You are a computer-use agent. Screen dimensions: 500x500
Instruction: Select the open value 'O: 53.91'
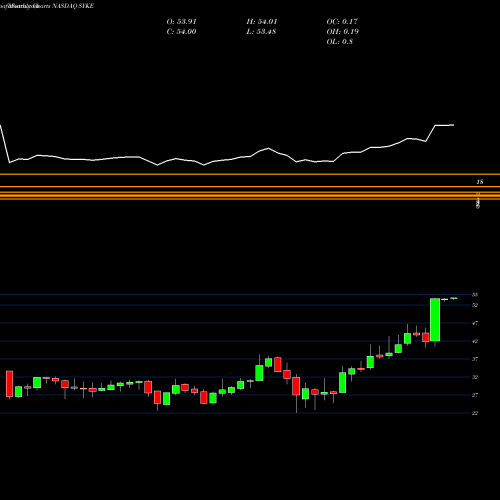182,22
